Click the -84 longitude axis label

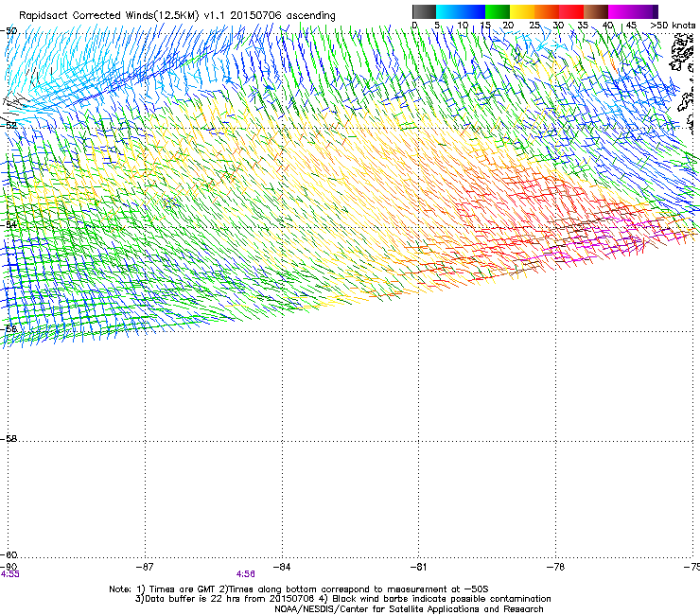tap(282, 567)
